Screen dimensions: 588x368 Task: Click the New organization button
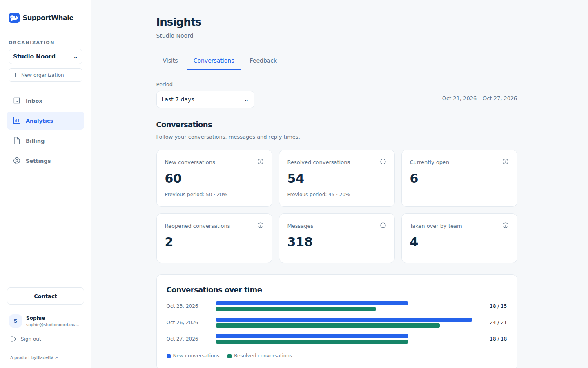[x=45, y=75]
